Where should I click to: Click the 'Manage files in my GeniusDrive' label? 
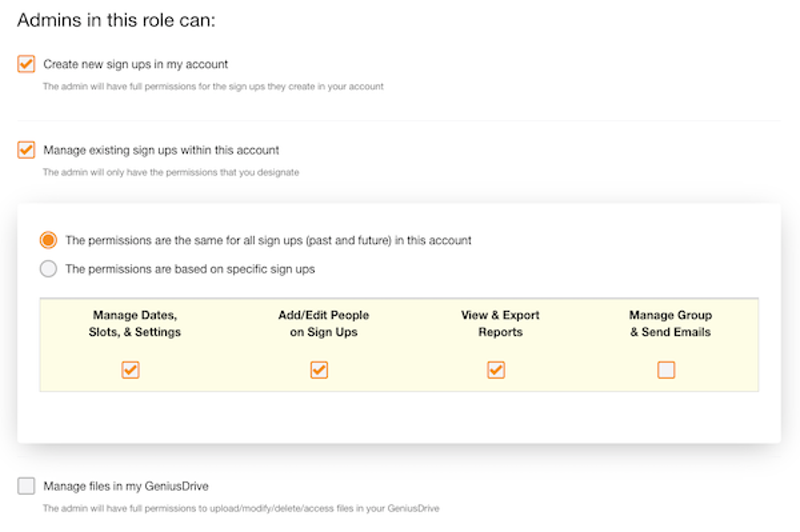coord(126,486)
